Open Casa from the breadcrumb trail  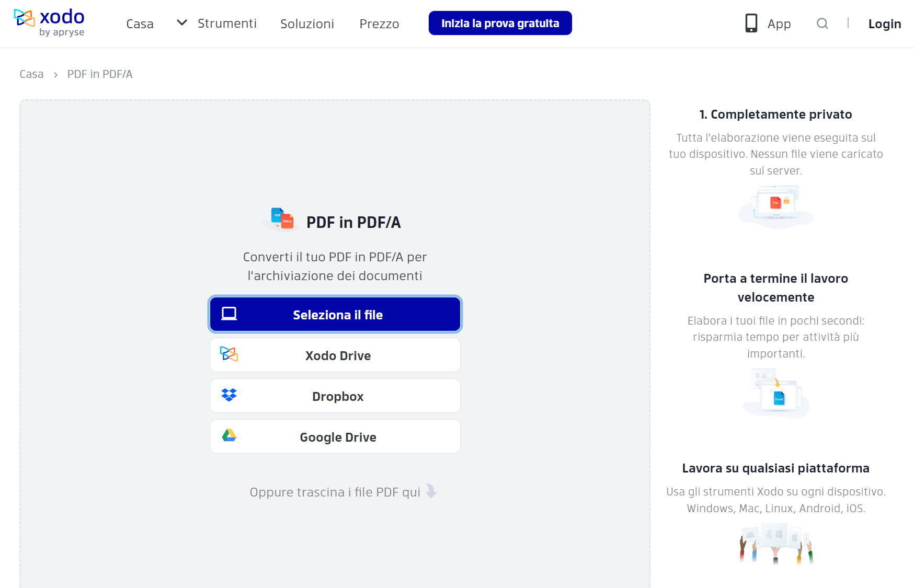[x=31, y=74]
